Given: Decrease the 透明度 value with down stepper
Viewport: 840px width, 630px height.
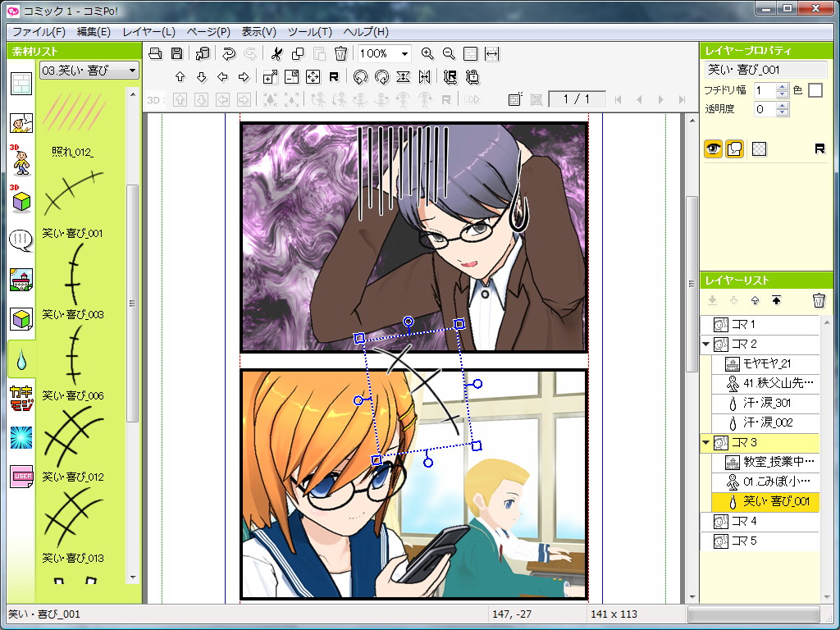Looking at the screenshot, I should point(782,113).
